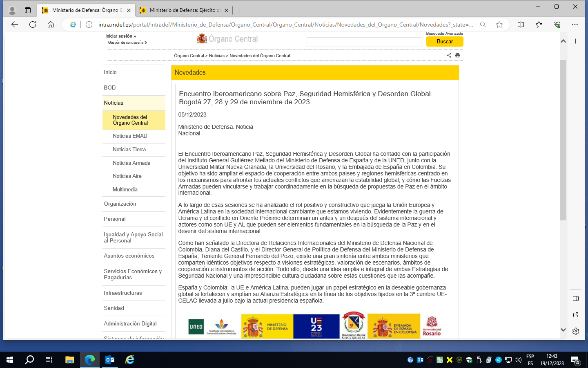The height and width of the screenshot is (368, 588).
Task: Close the Ejército tab
Action: click(227, 10)
